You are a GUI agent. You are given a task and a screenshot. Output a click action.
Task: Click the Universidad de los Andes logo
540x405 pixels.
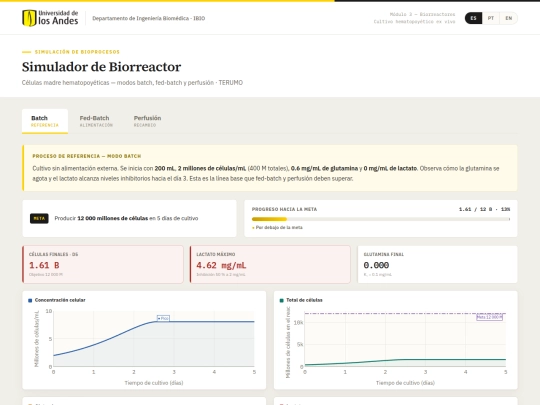pos(50,18)
